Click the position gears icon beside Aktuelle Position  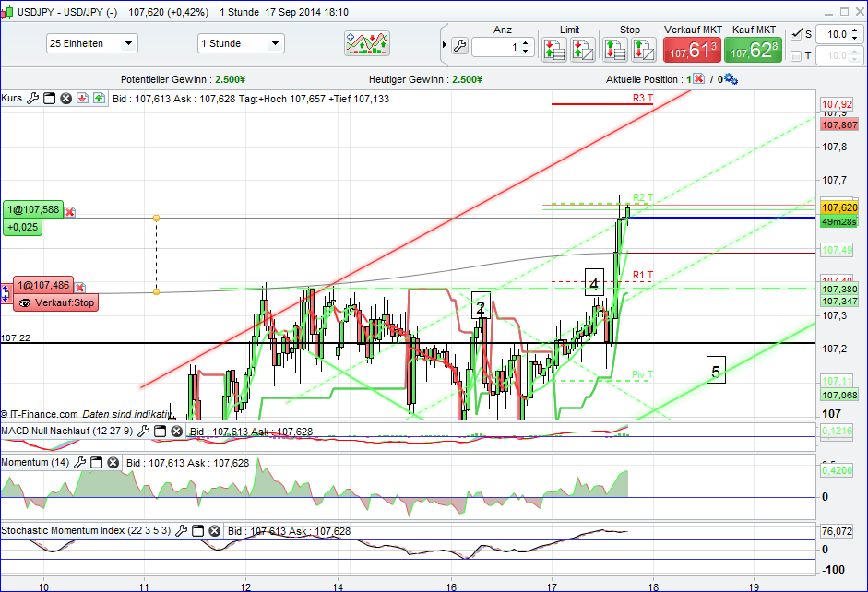[x=728, y=79]
